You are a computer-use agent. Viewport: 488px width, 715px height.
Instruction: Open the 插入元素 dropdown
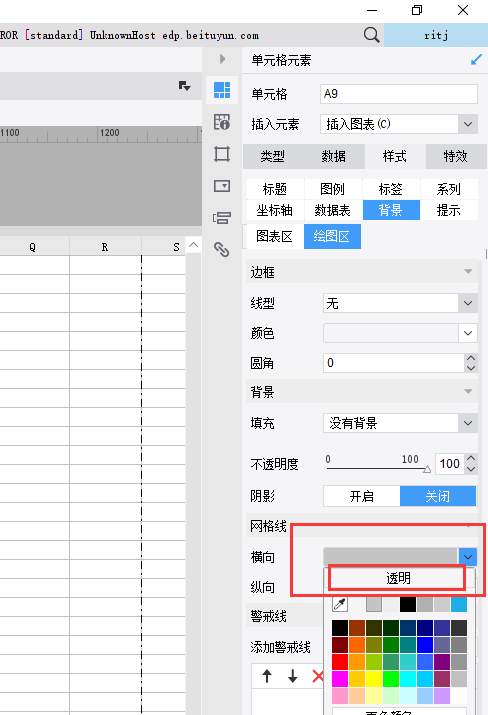[x=467, y=124]
